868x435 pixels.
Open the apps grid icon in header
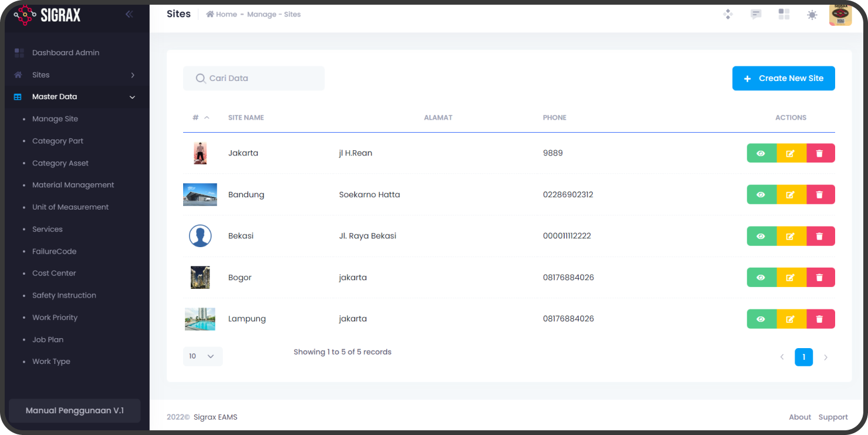click(784, 15)
